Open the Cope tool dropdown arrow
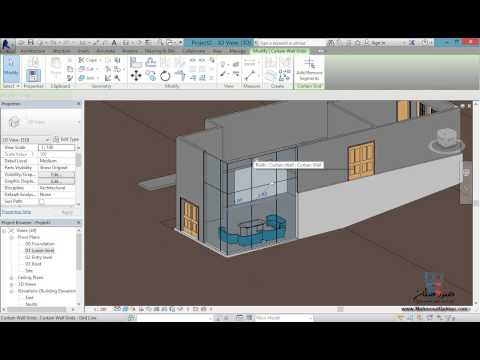Image resolution: width=480 pixels, height=360 pixels. pos(100,60)
